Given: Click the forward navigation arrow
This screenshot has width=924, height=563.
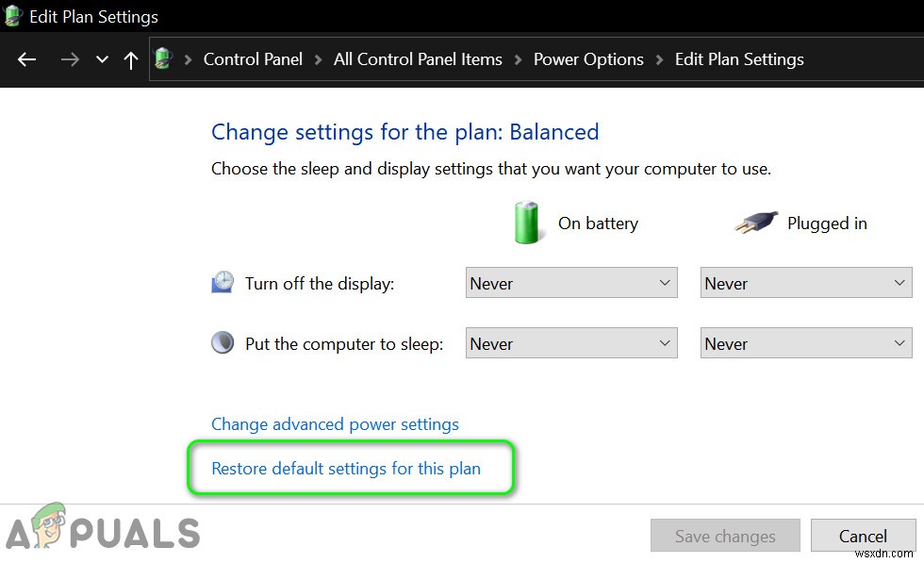Looking at the screenshot, I should [x=70, y=59].
